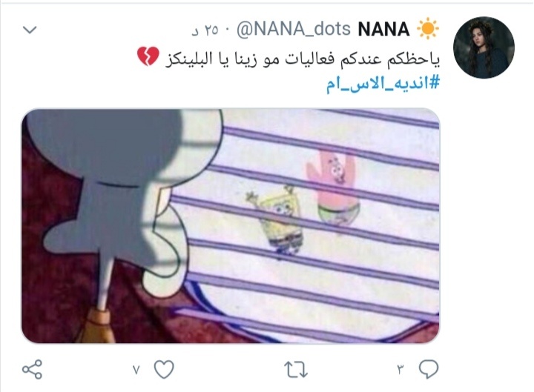Screen dimensions: 534x392
Task: Click the broken heart emoji in tweet
Action: [148, 56]
